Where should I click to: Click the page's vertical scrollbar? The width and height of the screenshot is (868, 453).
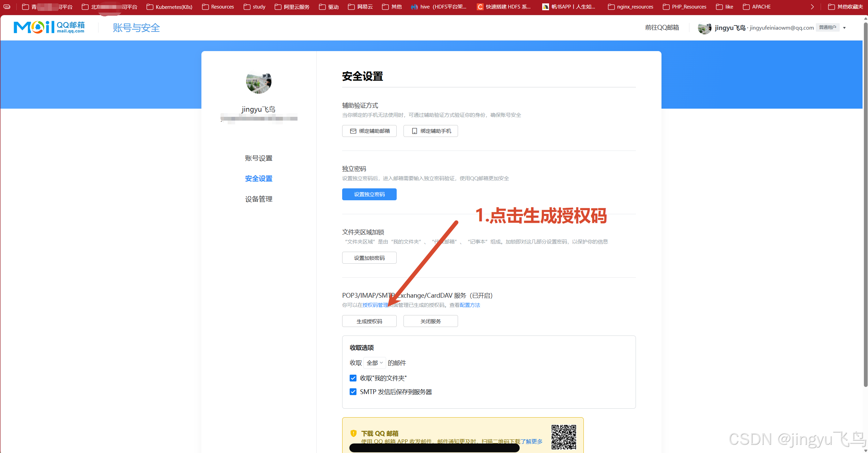865,204
